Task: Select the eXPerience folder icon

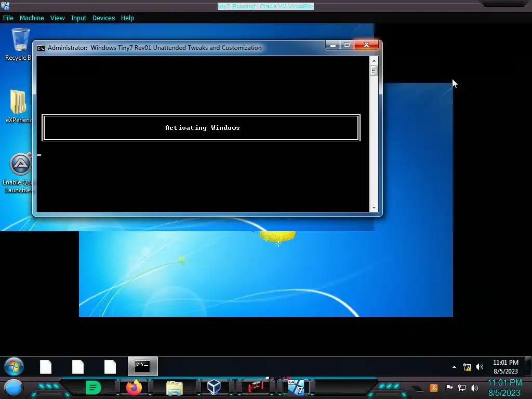Action: 19,106
